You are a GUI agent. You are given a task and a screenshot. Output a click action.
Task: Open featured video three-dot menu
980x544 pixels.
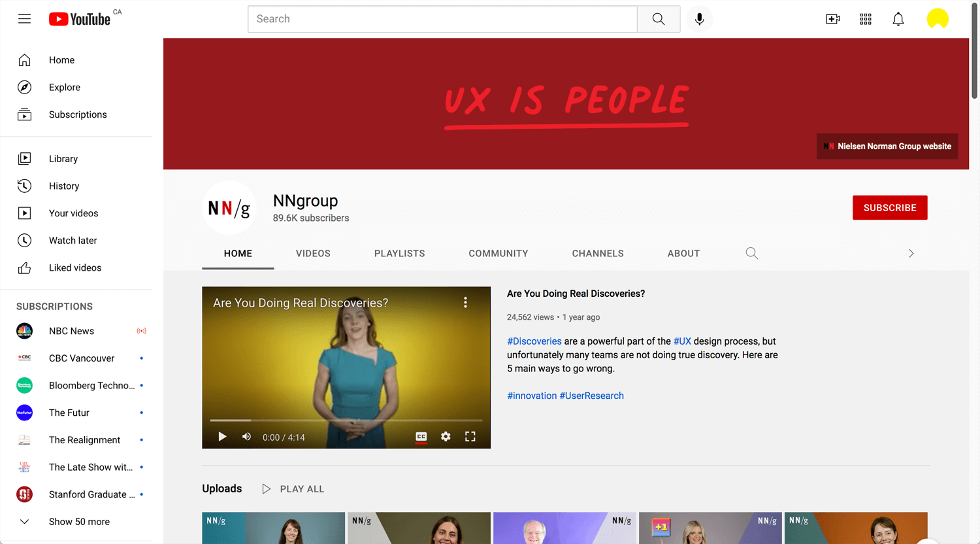coord(465,302)
